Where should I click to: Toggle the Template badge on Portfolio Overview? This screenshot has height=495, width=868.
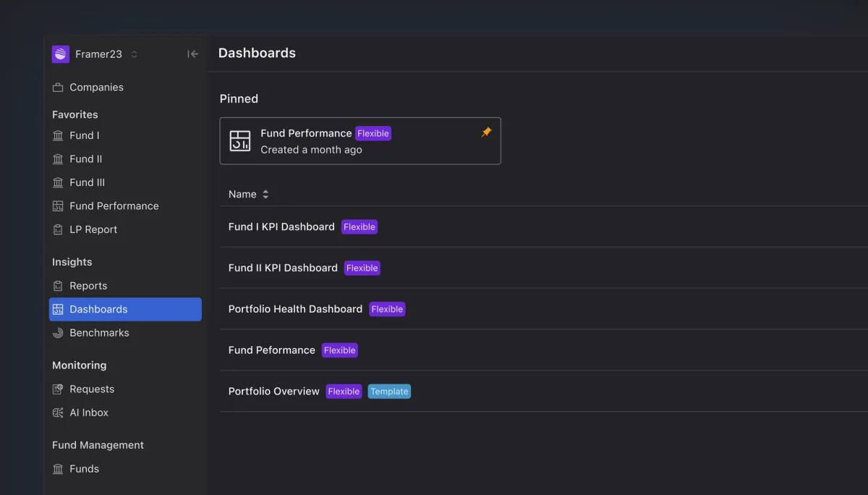pyautogui.click(x=389, y=391)
